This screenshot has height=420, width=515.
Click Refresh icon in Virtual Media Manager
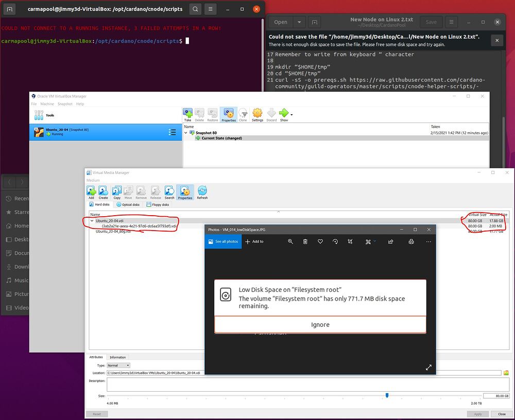[202, 192]
